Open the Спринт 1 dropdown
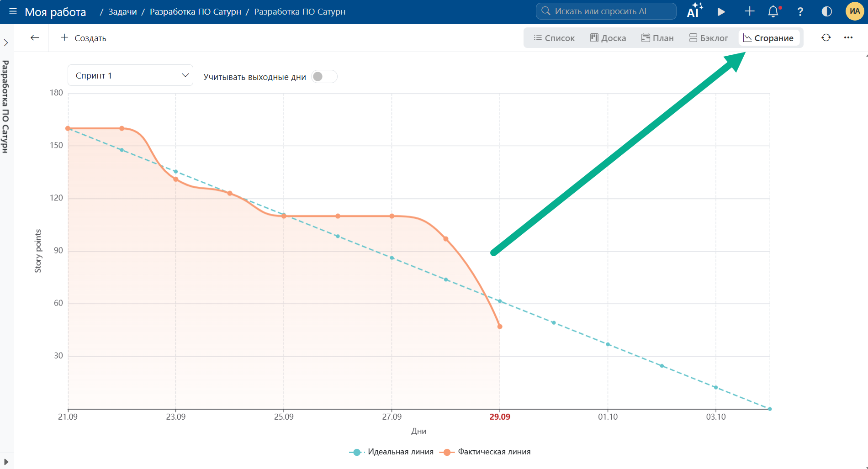The height and width of the screenshot is (469, 868). [130, 75]
